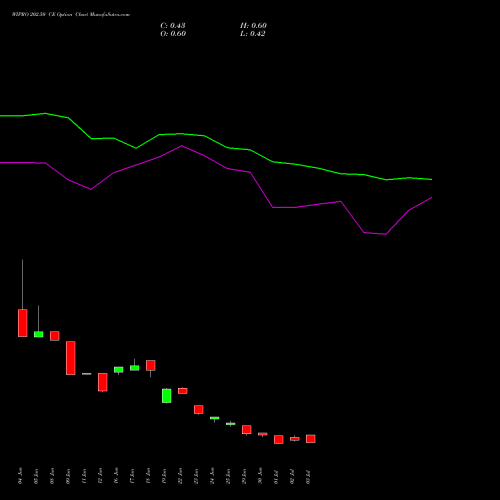Click the 08 Jun red candlestick
This screenshot has width=500, height=500.
[x=55, y=336]
